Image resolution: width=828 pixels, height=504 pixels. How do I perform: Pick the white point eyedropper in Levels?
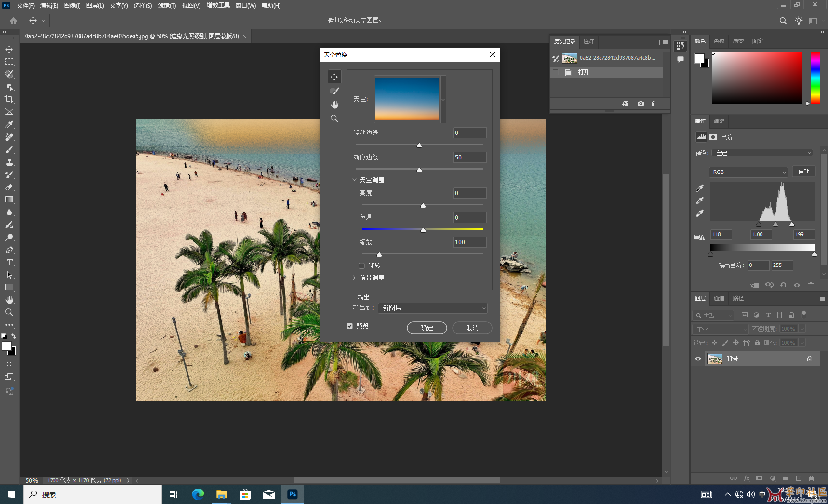pyautogui.click(x=700, y=213)
